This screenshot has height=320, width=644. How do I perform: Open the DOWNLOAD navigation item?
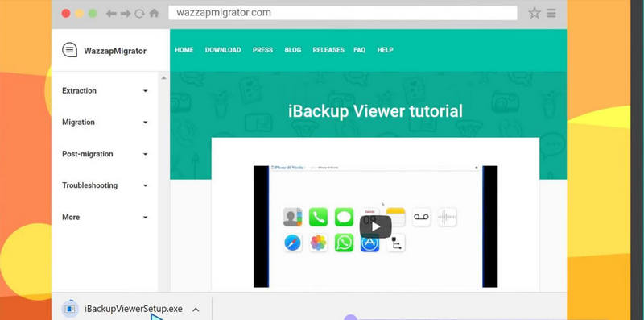coord(223,50)
